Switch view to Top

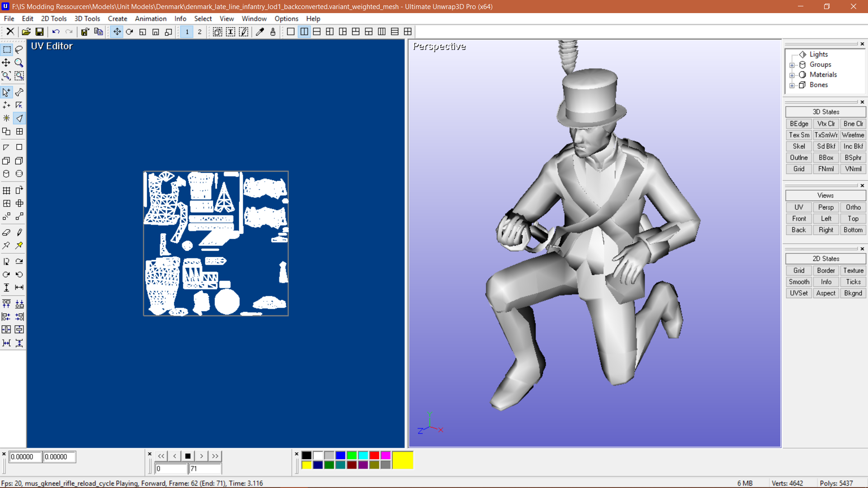[853, 219]
